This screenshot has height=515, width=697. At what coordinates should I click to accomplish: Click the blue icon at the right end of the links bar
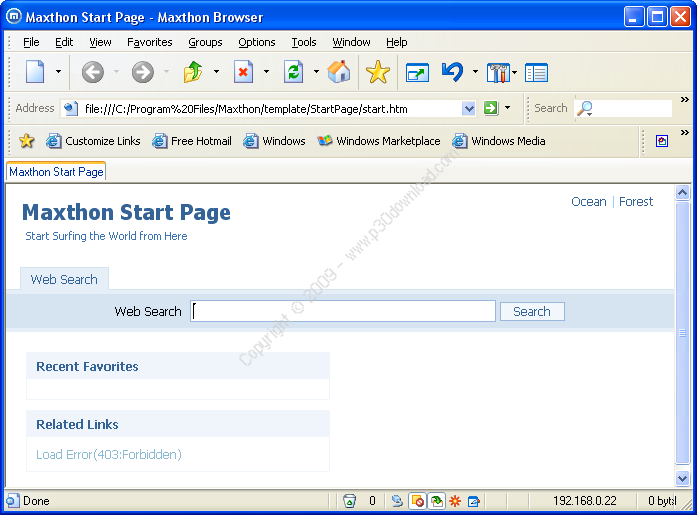pyautogui.click(x=662, y=141)
